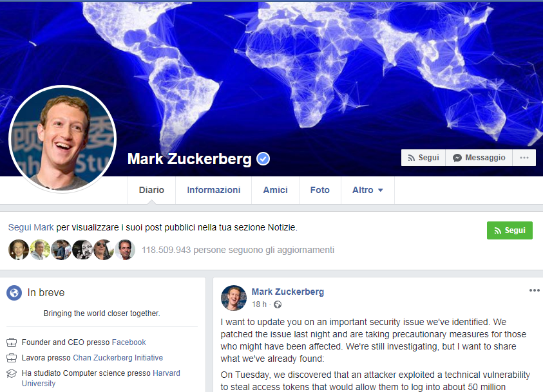543x392 pixels.
Task: Open the Diario tab
Action: [151, 190]
